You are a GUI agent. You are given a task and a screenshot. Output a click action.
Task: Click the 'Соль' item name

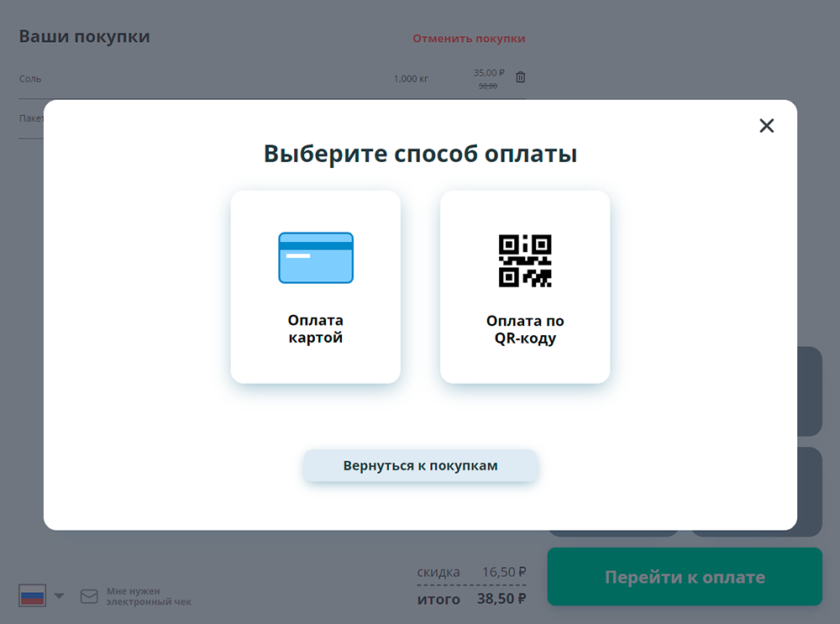[x=30, y=79]
